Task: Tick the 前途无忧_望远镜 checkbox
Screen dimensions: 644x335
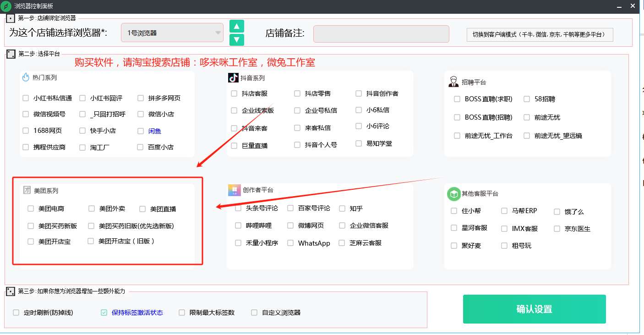Action: point(527,136)
